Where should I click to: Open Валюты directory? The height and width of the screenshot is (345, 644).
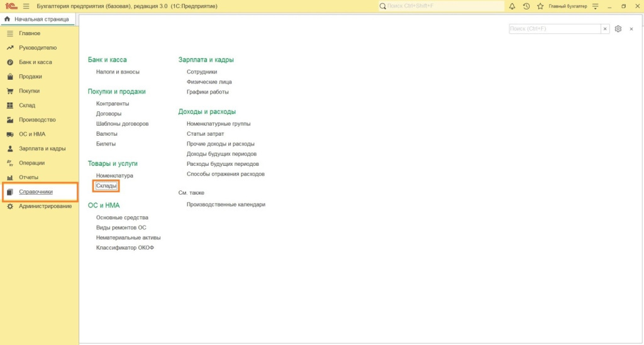coord(107,133)
